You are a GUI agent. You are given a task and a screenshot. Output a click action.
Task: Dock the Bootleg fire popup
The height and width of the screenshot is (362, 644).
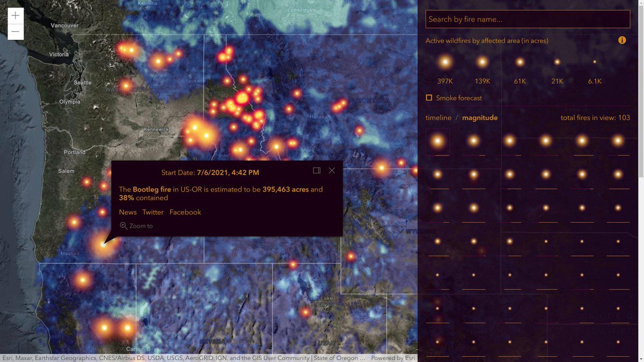click(317, 171)
